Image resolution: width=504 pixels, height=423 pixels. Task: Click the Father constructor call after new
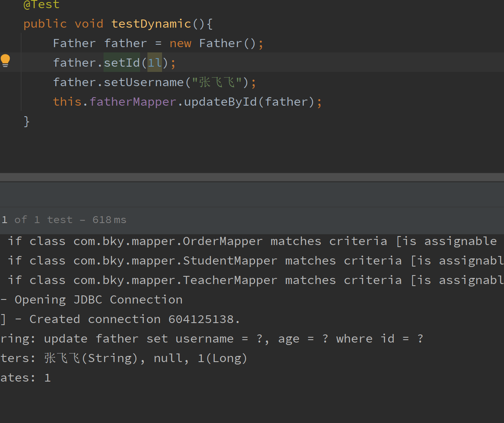coord(220,43)
